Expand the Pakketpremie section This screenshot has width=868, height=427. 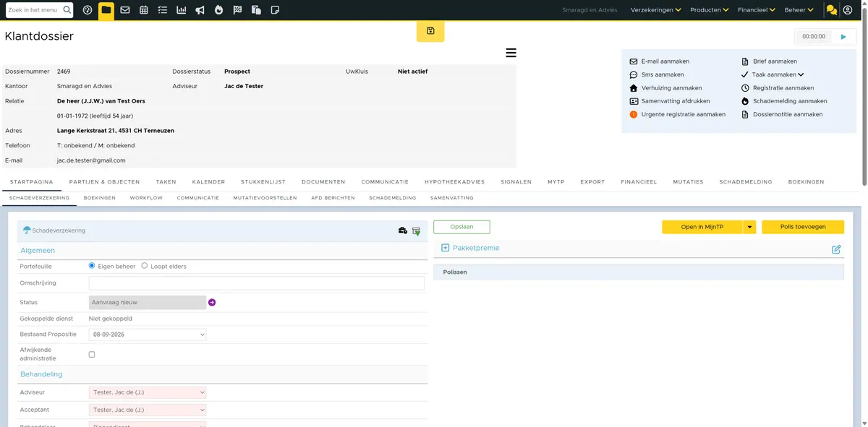click(x=446, y=249)
